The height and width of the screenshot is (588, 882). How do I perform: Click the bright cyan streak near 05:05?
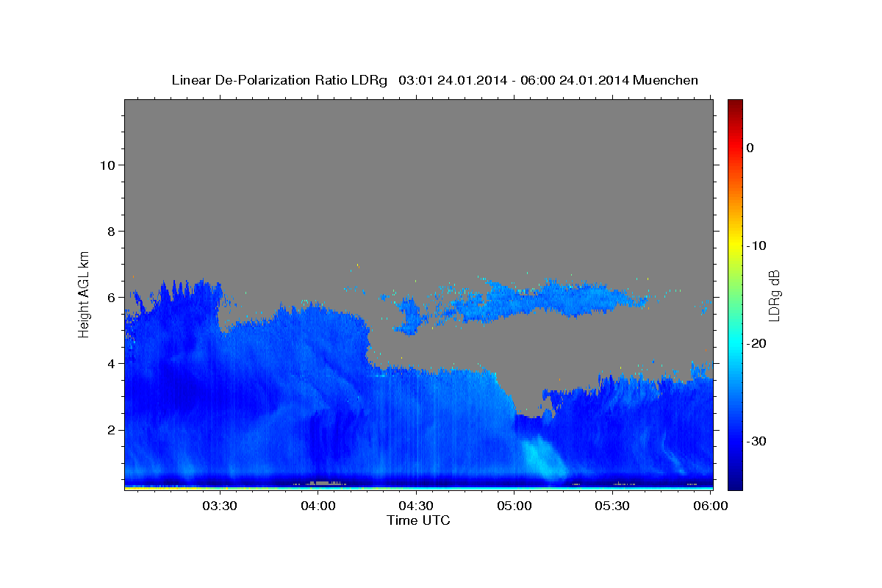(x=541, y=459)
